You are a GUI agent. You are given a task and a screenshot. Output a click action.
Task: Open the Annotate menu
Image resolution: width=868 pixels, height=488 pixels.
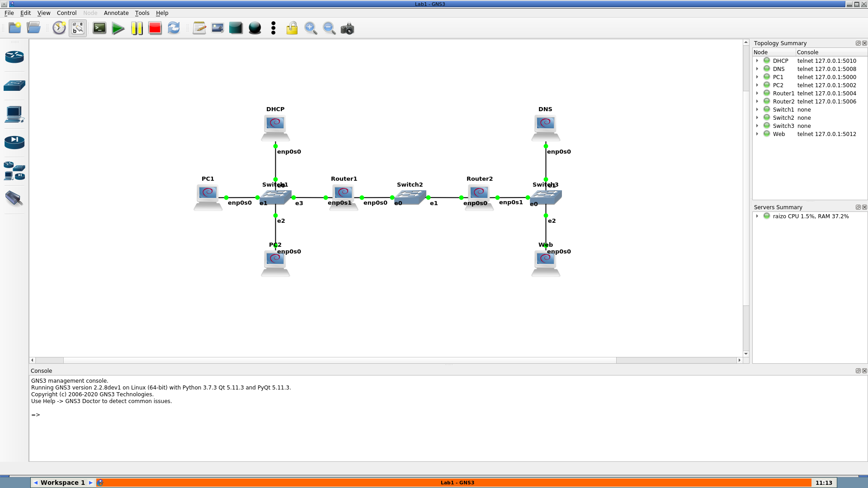coord(116,13)
